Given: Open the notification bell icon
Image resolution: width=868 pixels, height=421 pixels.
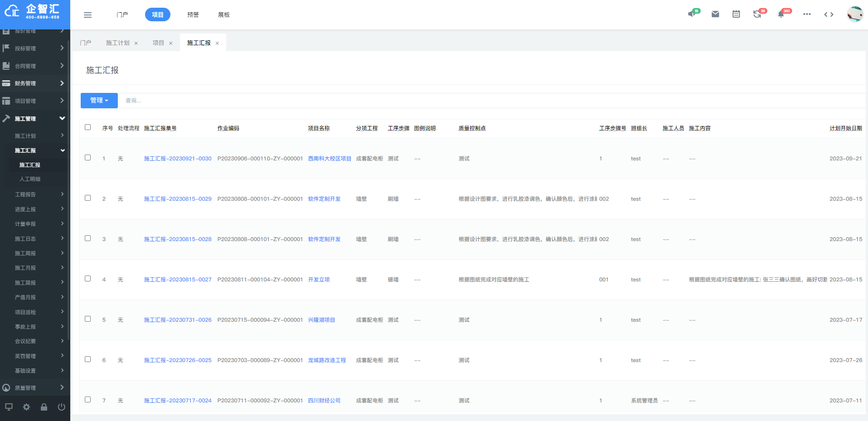Looking at the screenshot, I should click(x=781, y=15).
